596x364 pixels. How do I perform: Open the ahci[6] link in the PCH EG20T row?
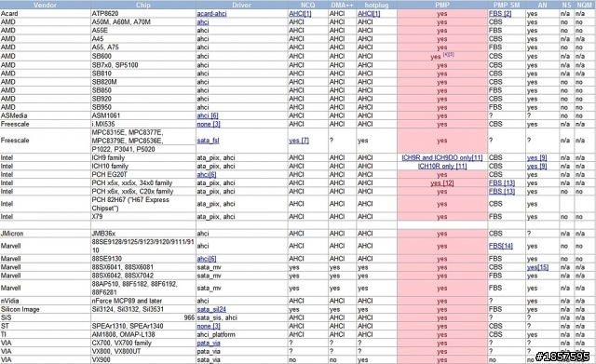[207, 175]
